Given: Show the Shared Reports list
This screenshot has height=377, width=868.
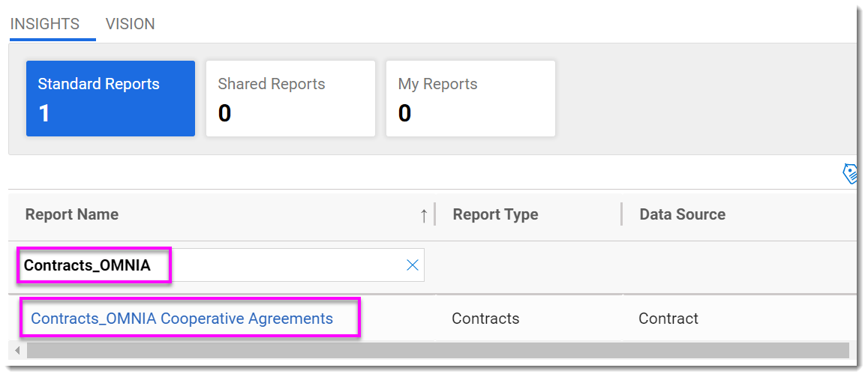Looking at the screenshot, I should click(x=290, y=98).
